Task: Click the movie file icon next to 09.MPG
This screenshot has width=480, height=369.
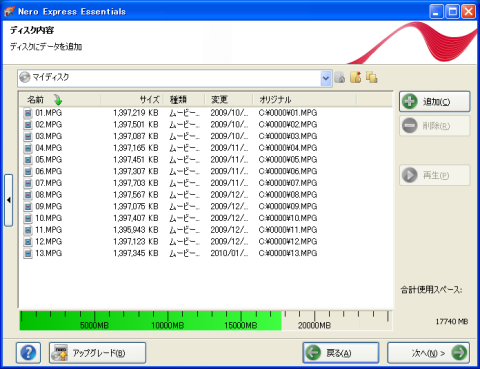Action: coord(28,207)
